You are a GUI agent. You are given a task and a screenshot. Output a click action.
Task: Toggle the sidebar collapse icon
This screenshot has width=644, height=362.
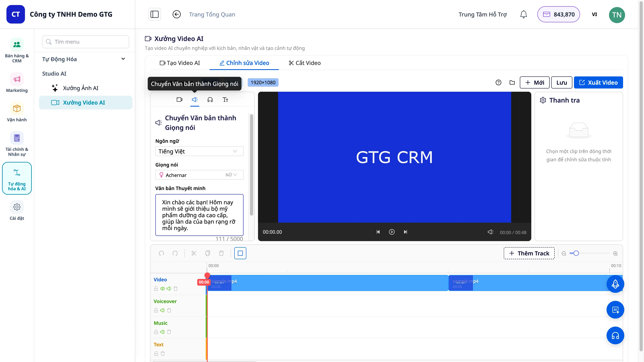pyautogui.click(x=155, y=14)
